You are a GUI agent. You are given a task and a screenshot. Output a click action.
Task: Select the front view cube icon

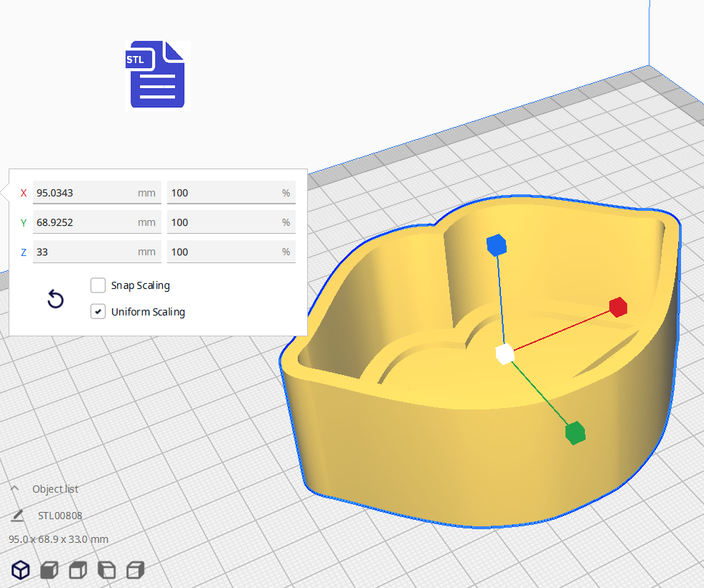(49, 570)
